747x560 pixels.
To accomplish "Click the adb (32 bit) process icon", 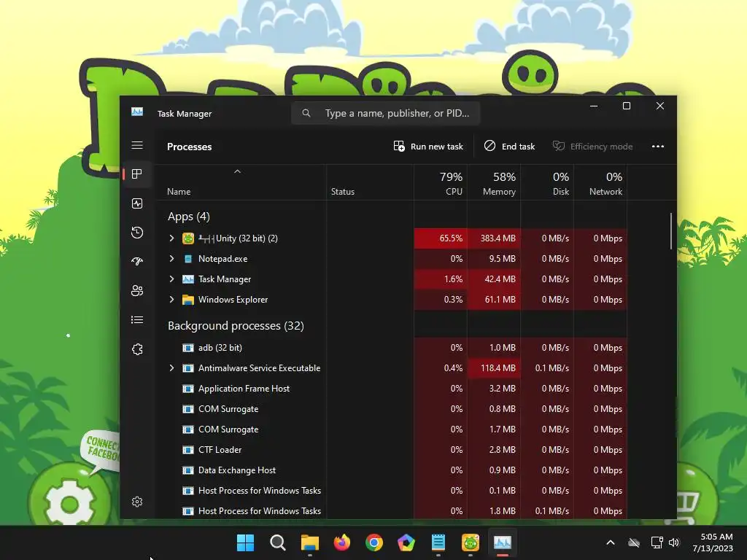I will tap(188, 348).
